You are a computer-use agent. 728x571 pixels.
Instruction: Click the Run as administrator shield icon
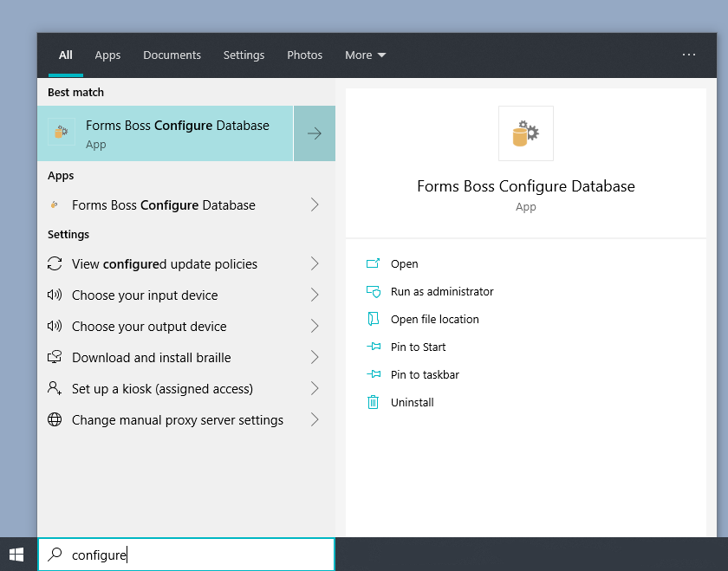click(x=374, y=292)
